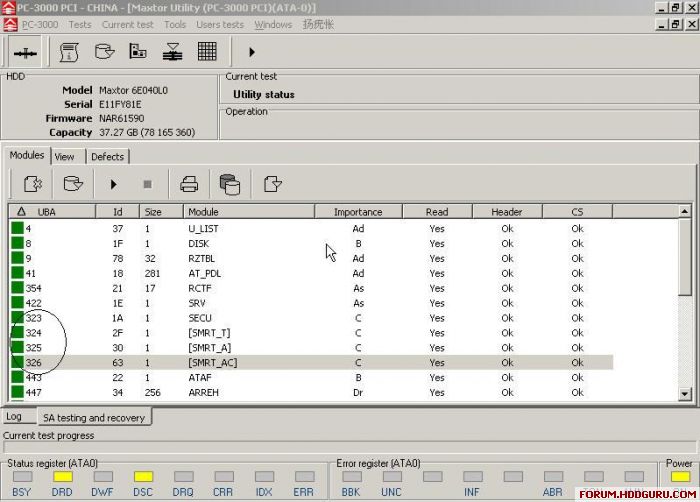The height and width of the screenshot is (502, 700).
Task: Print the modules list
Action: point(189,184)
